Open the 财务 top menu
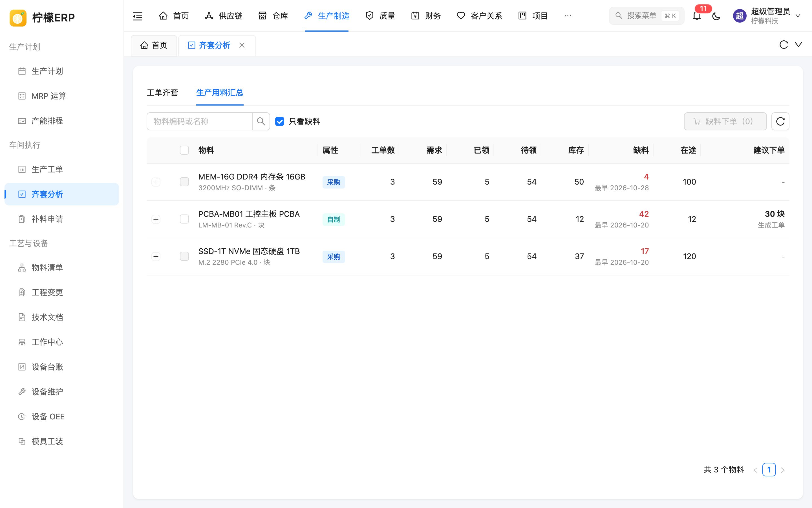Screen dimensions: 812x508 click(426, 16)
